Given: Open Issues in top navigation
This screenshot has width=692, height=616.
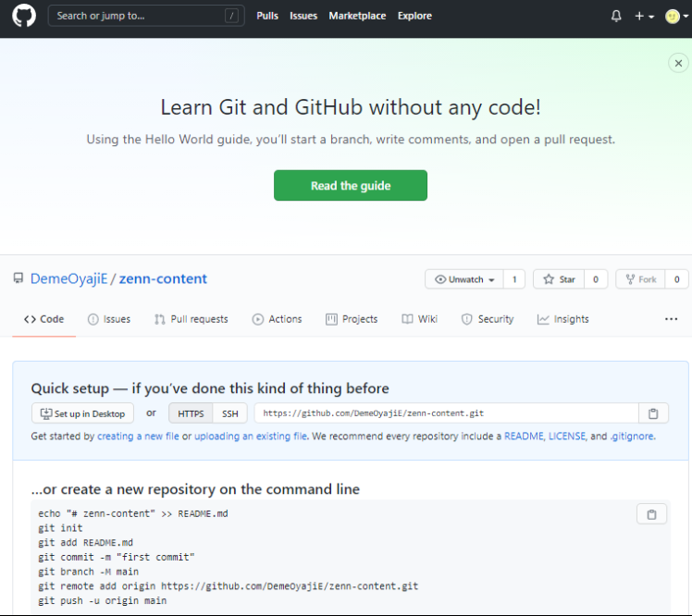Looking at the screenshot, I should click(x=303, y=16).
